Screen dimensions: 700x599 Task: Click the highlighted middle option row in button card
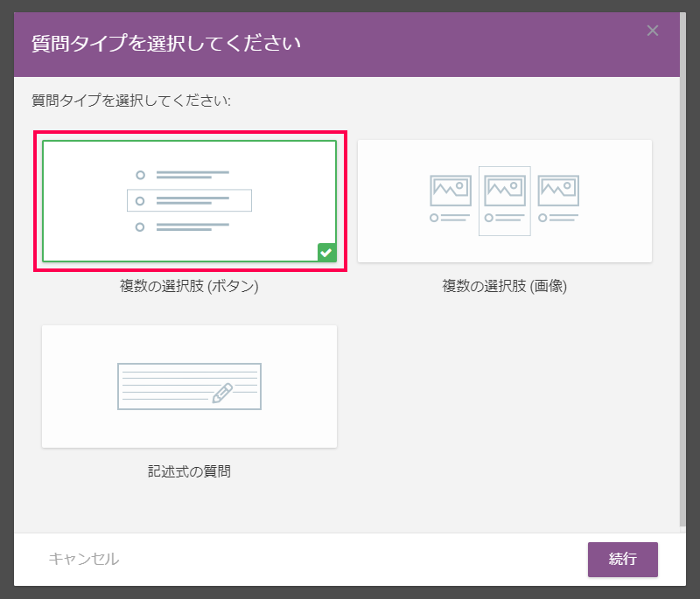point(189,201)
